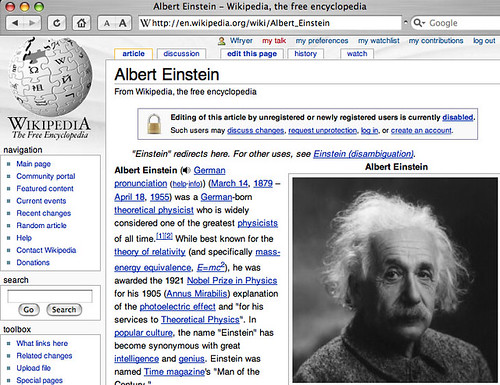This screenshot has height=385, width=500.
Task: Click the log out link
Action: tap(484, 41)
